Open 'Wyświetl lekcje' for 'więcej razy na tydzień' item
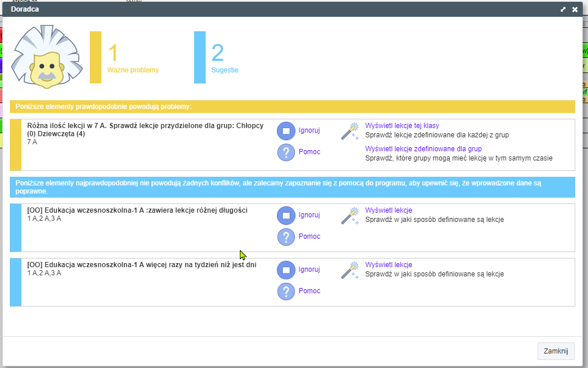This screenshot has width=588, height=368. tap(388, 265)
